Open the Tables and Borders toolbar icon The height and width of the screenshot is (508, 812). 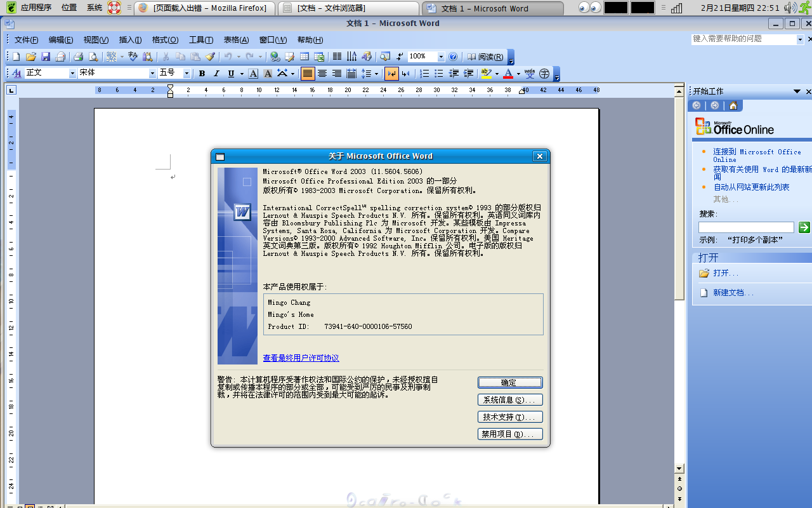coord(290,57)
